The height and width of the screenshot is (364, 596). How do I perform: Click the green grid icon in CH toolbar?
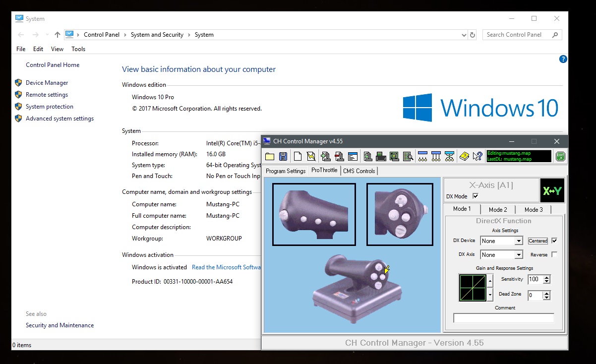(394, 157)
